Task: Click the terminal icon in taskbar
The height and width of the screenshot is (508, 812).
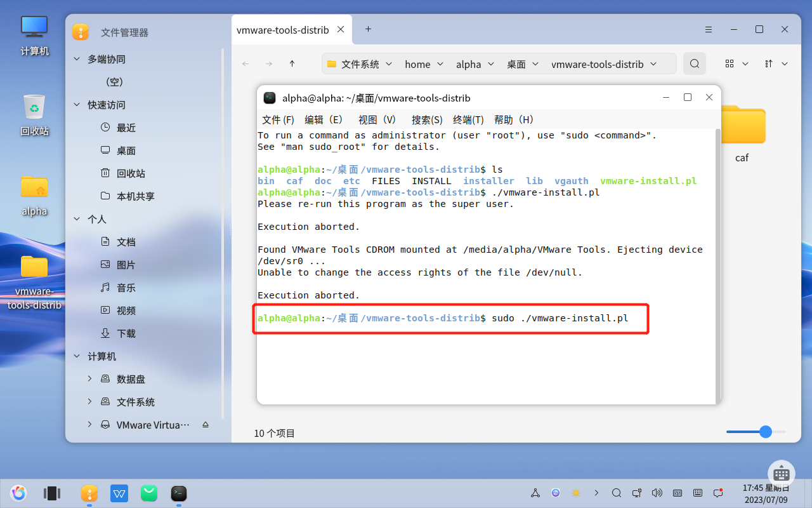Action: 179,493
